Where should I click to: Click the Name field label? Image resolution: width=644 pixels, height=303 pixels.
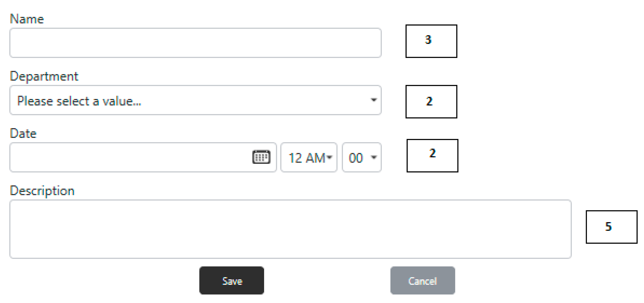(27, 19)
